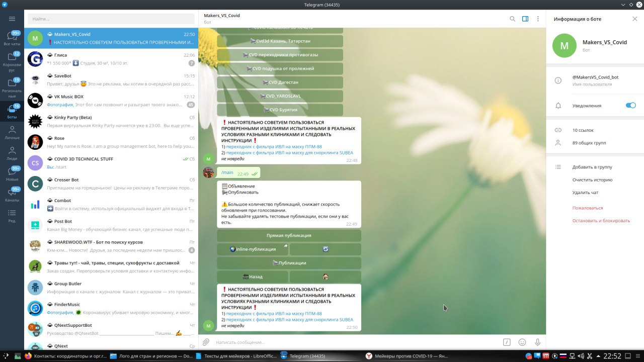Click the Combot chat avatar

tap(35, 204)
